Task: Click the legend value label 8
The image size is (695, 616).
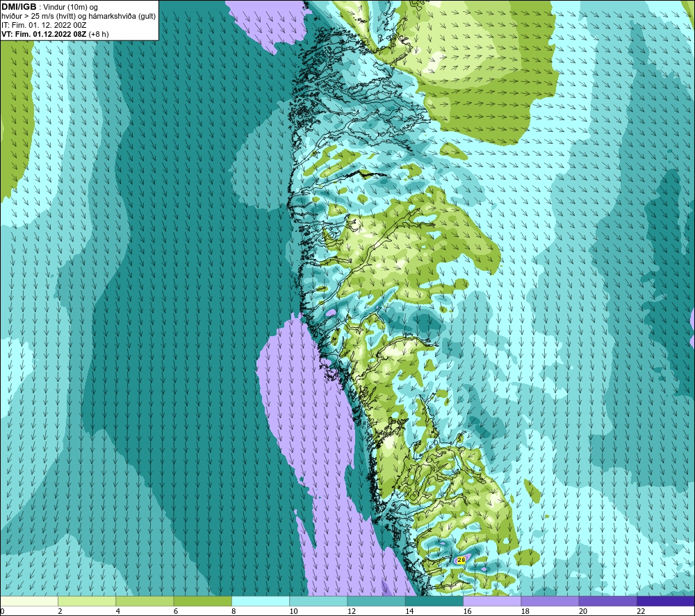Action: [234, 612]
